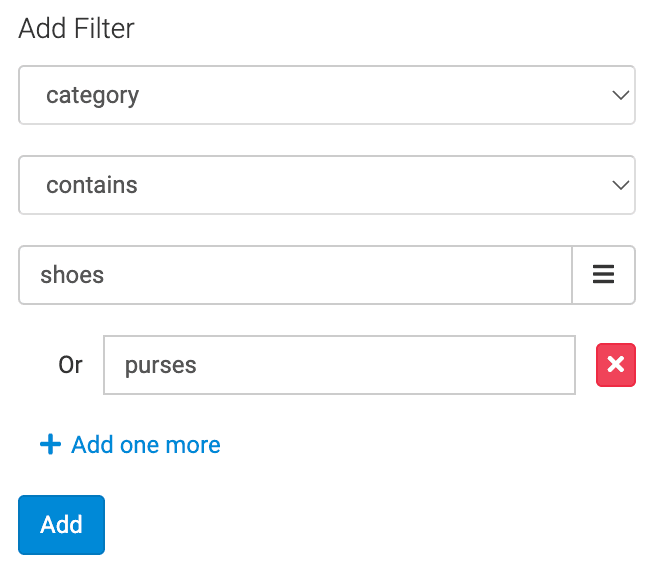Click the empty area right of shoes text
656x570 pixels.
tap(350, 275)
